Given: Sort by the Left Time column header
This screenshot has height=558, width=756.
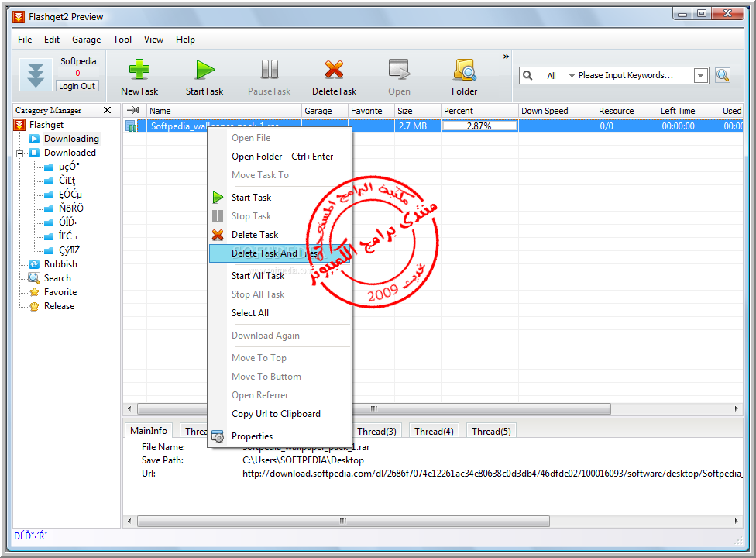Looking at the screenshot, I should tap(689, 111).
